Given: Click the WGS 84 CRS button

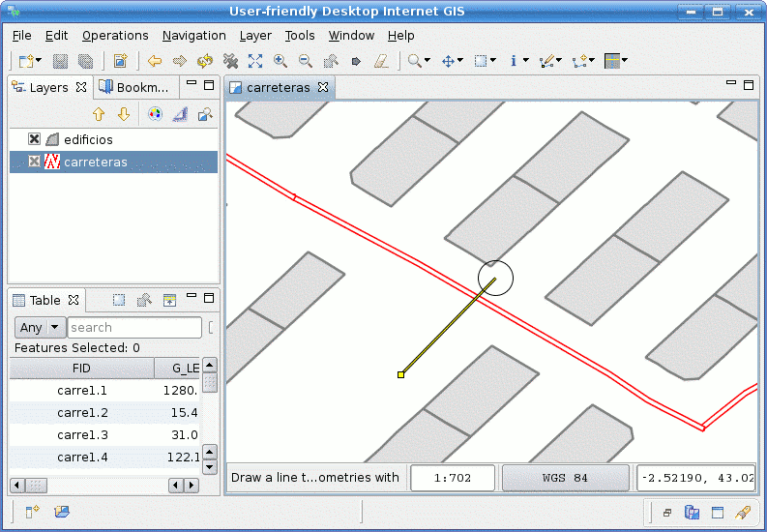Looking at the screenshot, I should (x=566, y=478).
